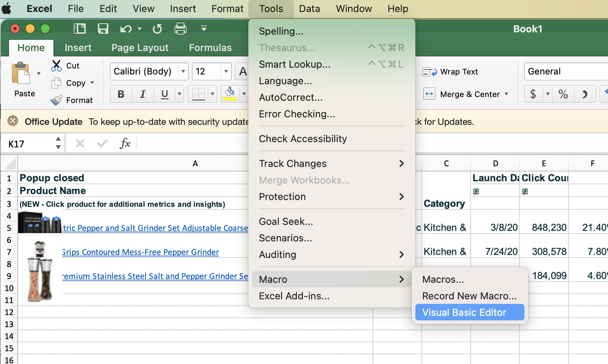Open border style dropdown arrow
Viewport: 608px width, 364px height.
point(213,94)
